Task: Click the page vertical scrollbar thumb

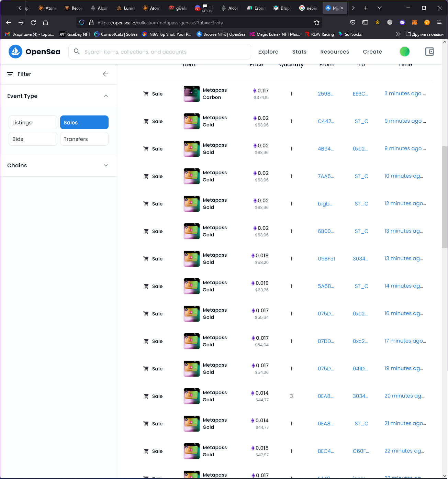Action: pyautogui.click(x=445, y=197)
